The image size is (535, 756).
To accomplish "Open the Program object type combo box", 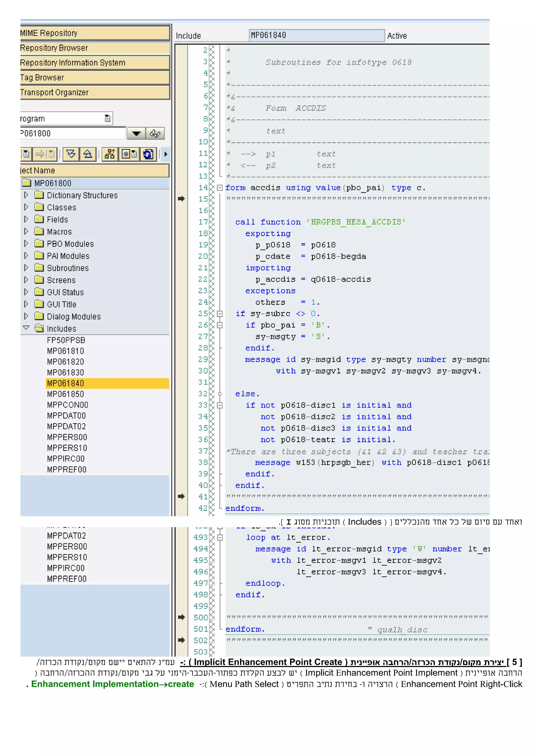I will coord(107,119).
